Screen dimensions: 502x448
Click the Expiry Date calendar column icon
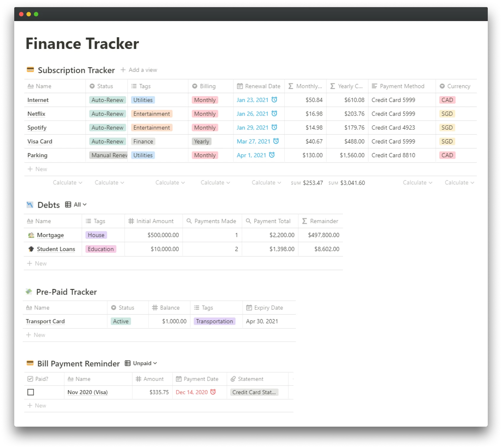(x=249, y=308)
